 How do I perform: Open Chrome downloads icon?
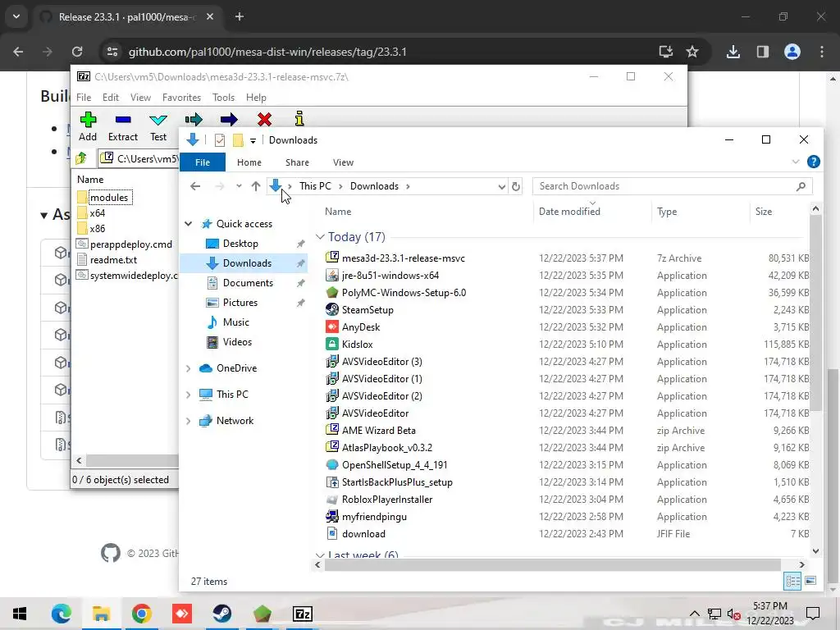click(733, 52)
